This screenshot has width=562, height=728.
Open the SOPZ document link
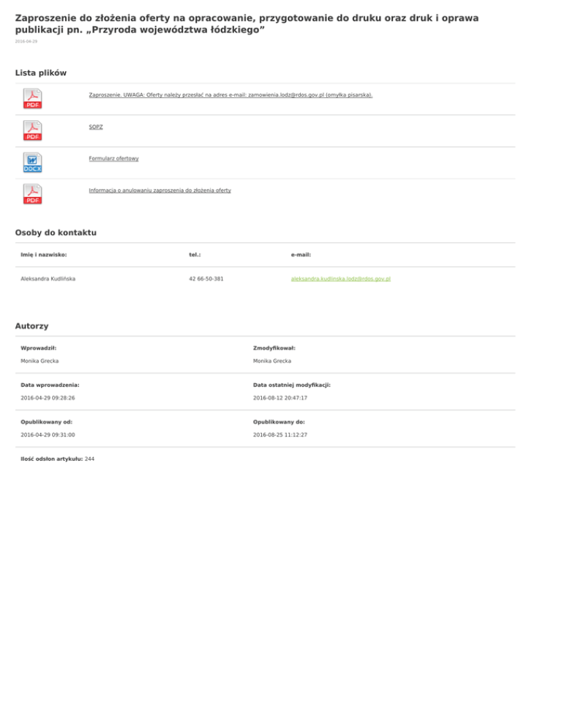tap(96, 127)
